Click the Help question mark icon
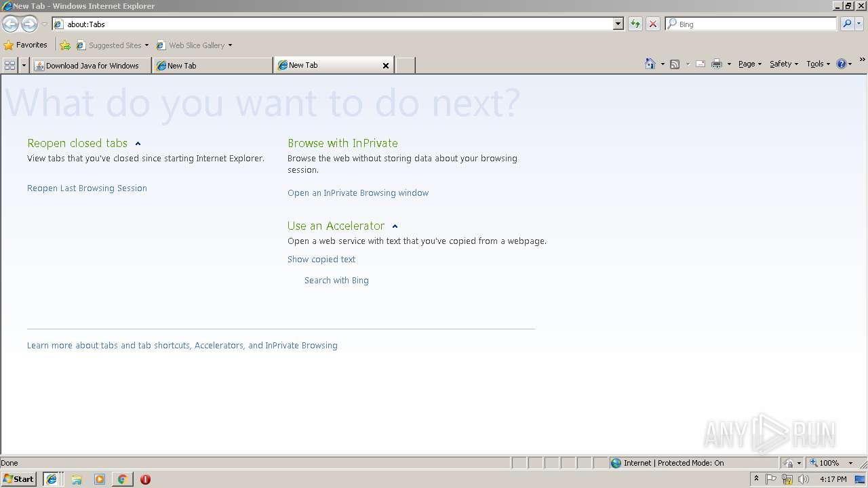 tap(842, 64)
